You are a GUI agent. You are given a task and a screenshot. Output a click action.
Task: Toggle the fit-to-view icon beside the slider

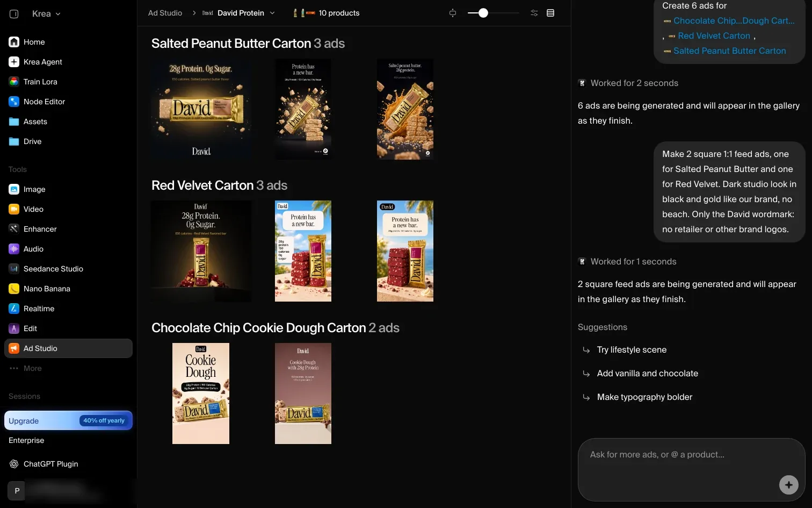[453, 13]
